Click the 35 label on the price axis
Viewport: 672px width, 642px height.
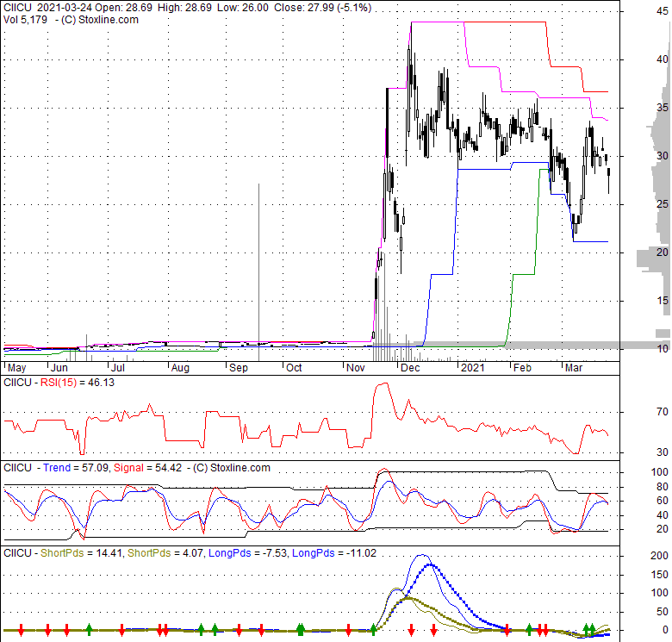click(x=663, y=107)
